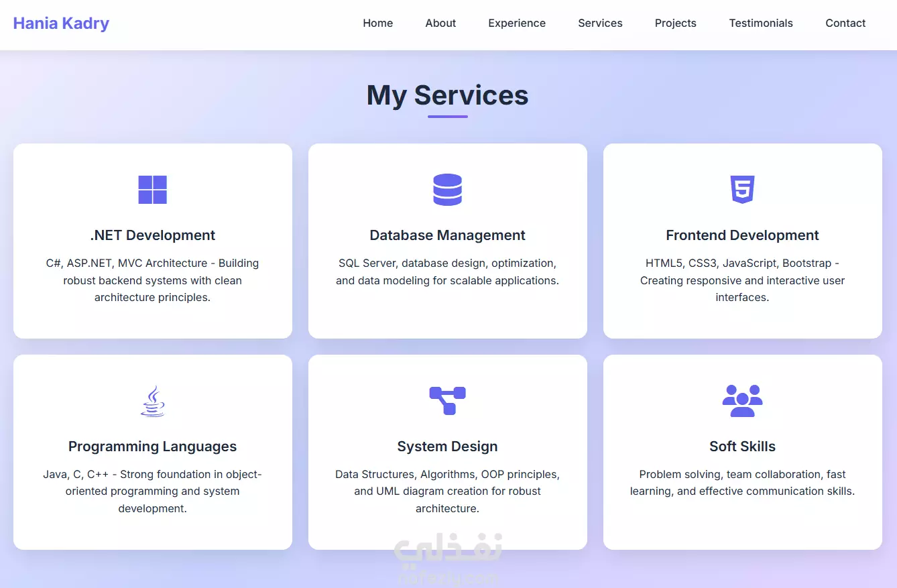
Task: Select the Programming Languages card title
Action: (152, 447)
